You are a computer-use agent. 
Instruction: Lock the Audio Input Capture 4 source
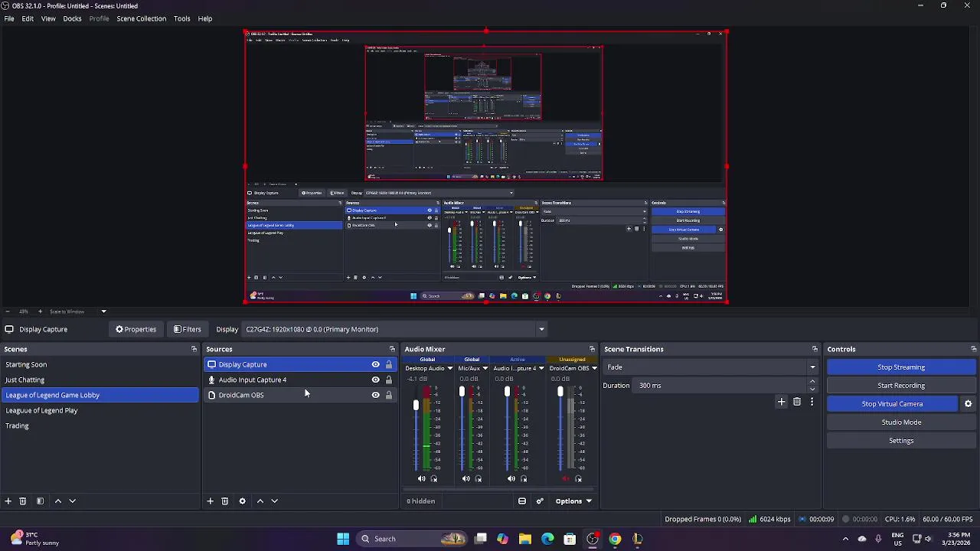pyautogui.click(x=388, y=380)
